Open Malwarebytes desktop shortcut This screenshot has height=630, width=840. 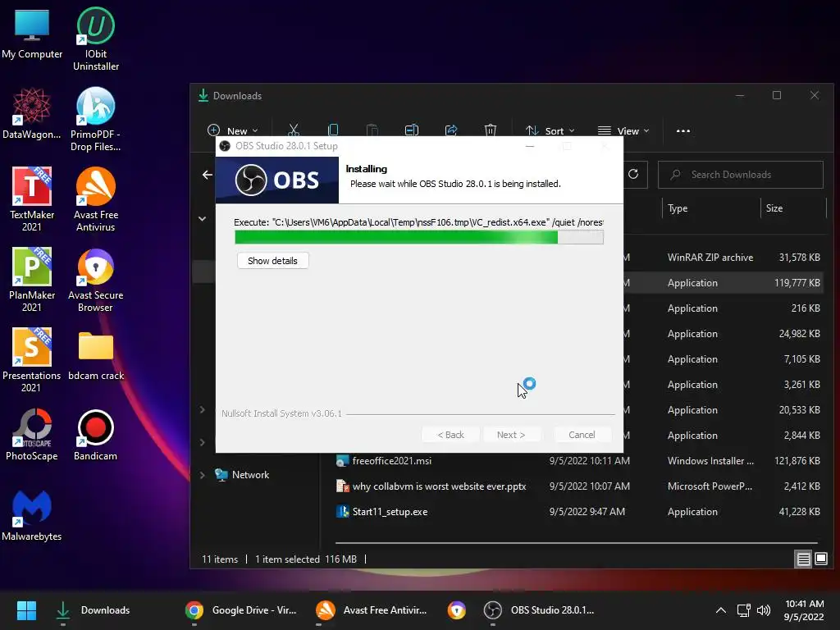tap(32, 515)
